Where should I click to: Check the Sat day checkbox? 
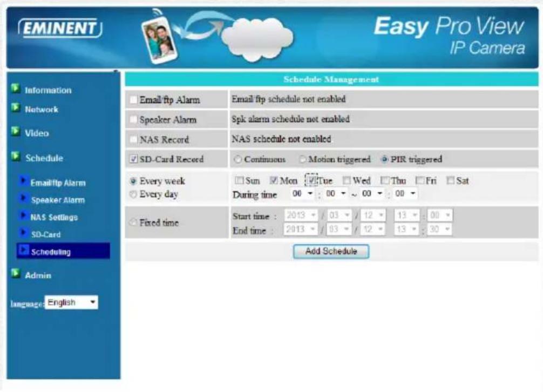(x=450, y=180)
